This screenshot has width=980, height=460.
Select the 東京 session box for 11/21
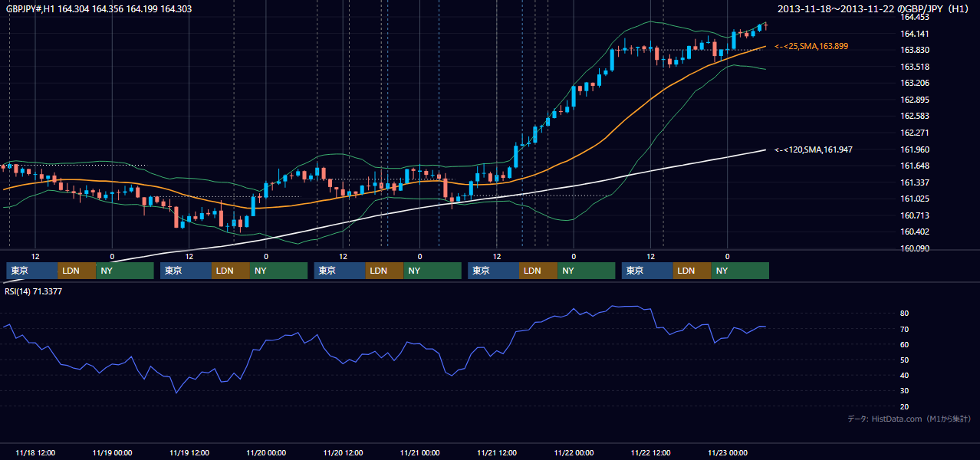coord(494,271)
